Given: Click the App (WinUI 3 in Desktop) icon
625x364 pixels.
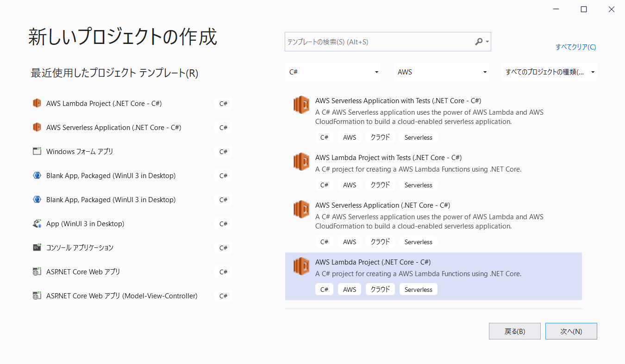Looking at the screenshot, I should [37, 223].
